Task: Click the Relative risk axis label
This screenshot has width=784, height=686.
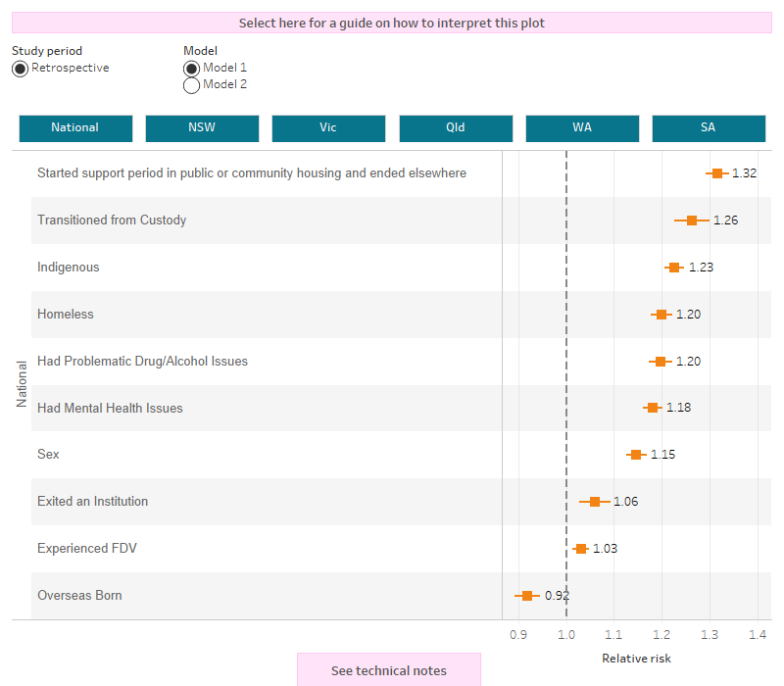Action: pos(636,658)
